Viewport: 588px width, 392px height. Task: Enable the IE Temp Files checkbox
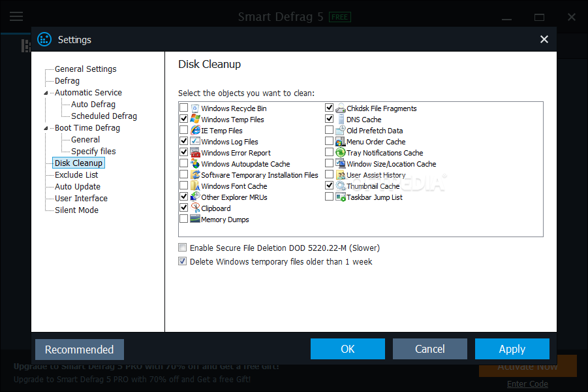pos(184,130)
